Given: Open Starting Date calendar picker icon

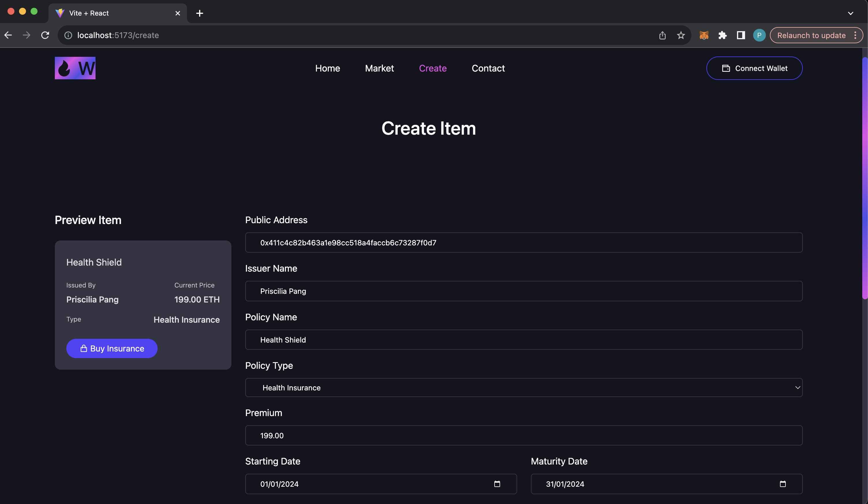Looking at the screenshot, I should pos(497,484).
